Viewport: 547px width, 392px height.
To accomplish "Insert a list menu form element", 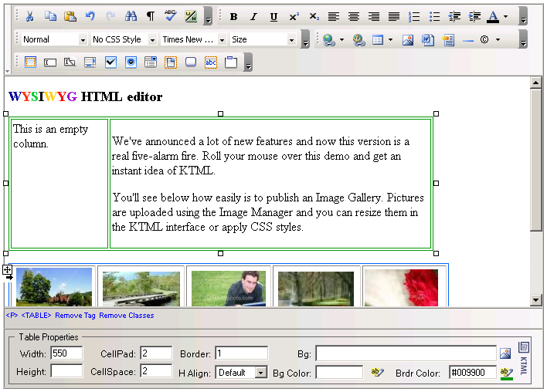I will 151,63.
